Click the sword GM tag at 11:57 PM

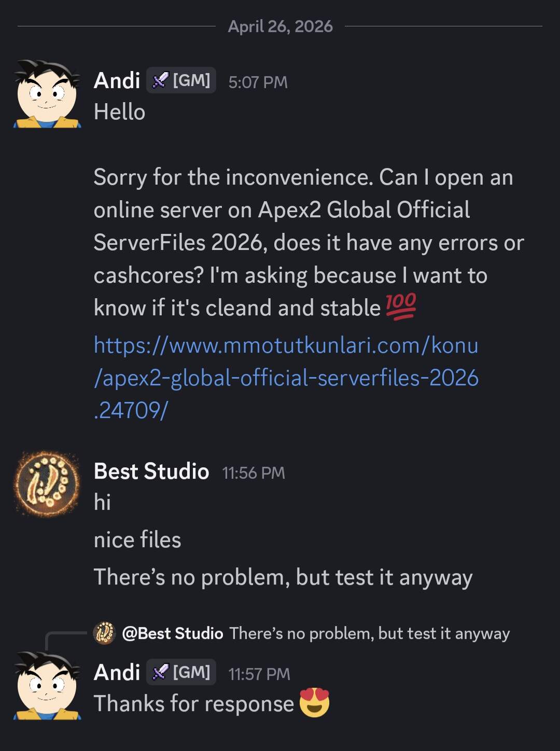coord(181,672)
